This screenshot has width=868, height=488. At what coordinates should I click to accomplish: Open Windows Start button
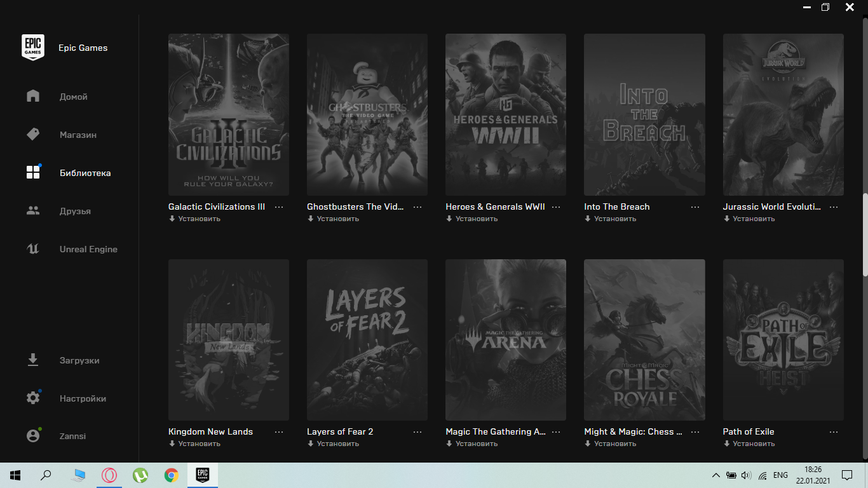click(x=15, y=475)
